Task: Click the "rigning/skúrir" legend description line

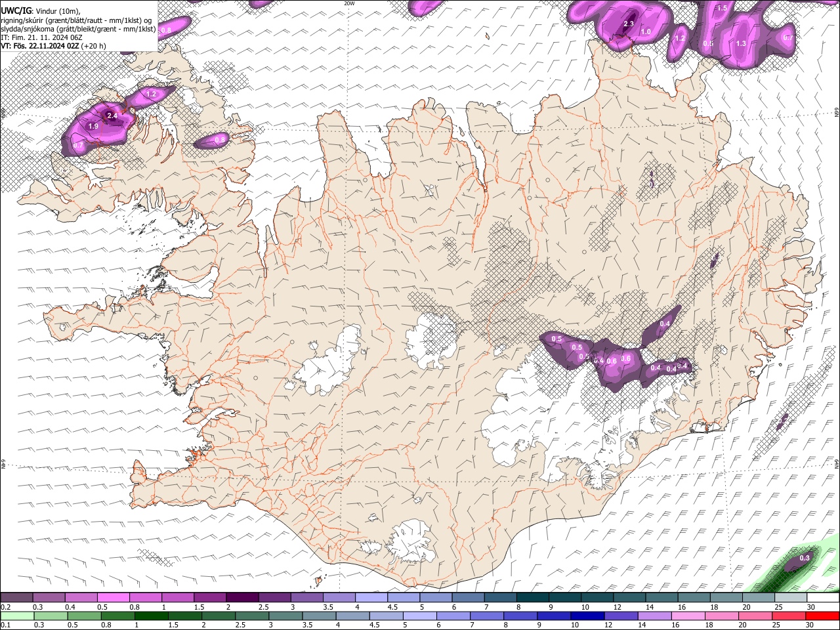Action: (76, 20)
